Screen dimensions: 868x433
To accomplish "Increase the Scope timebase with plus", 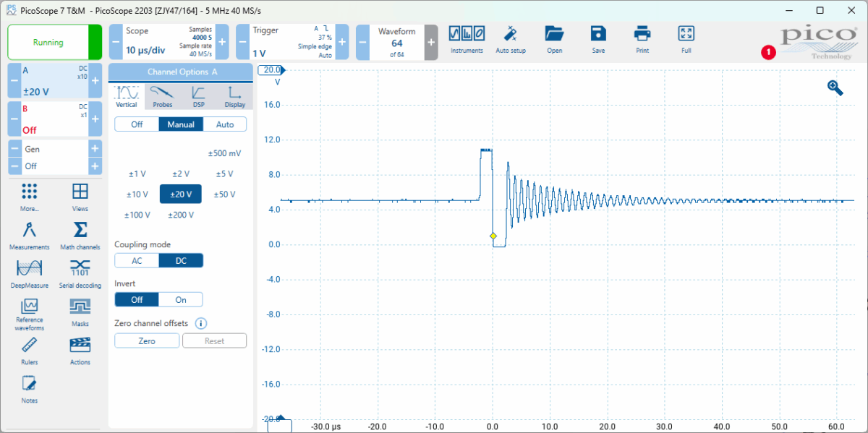I will 222,42.
